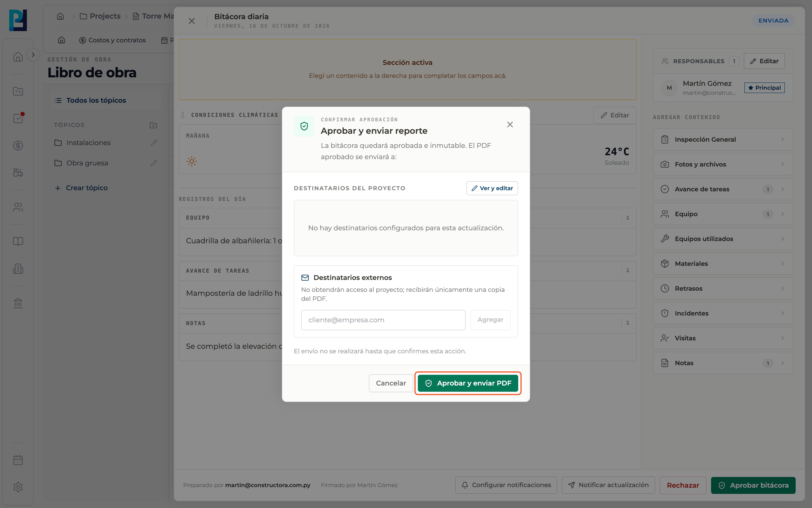Open the tasks checkbox icon with red dot

click(x=18, y=118)
